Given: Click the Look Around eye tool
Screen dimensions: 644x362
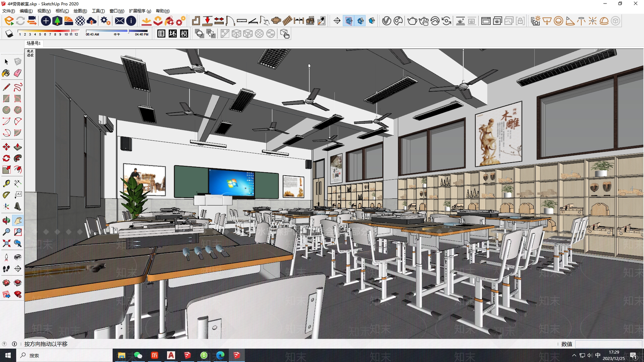Looking at the screenshot, I should click(18, 257).
